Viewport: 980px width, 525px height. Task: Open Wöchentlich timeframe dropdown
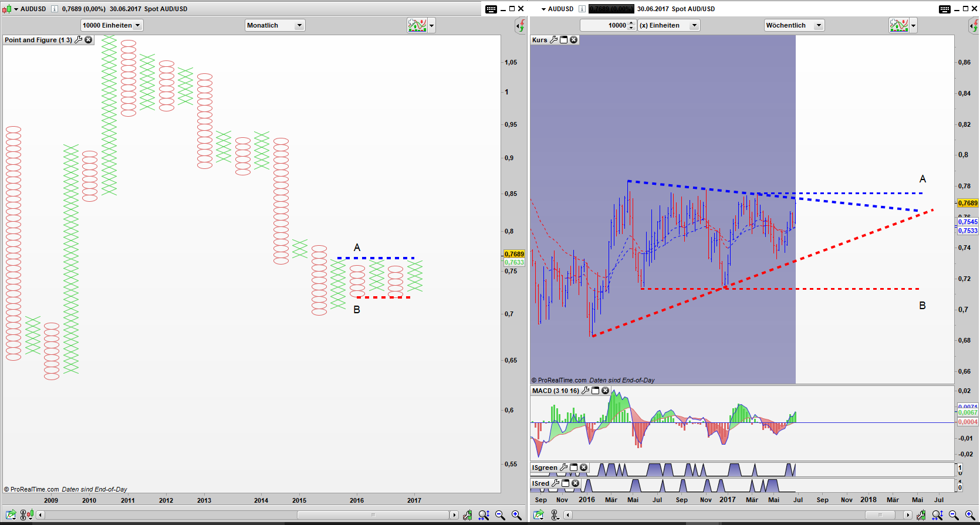pyautogui.click(x=794, y=25)
